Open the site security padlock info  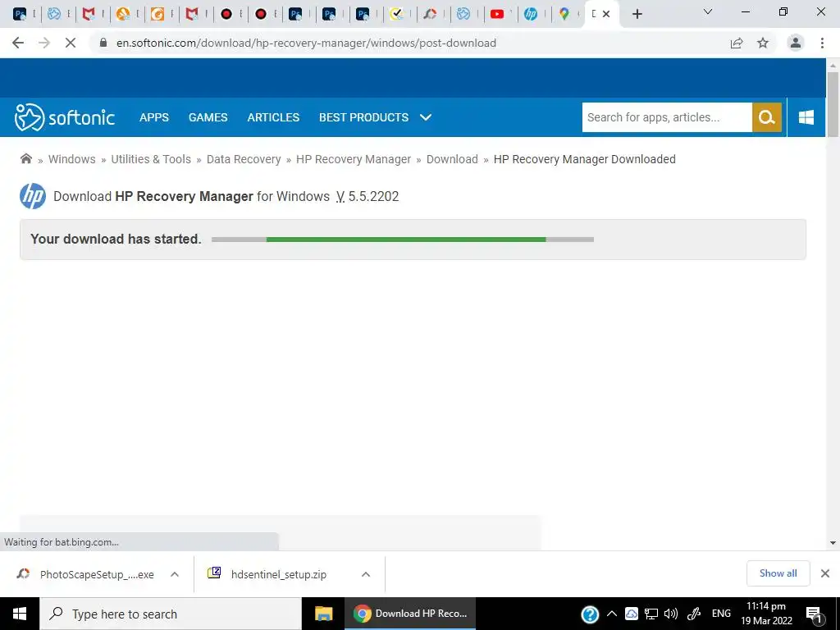click(103, 43)
